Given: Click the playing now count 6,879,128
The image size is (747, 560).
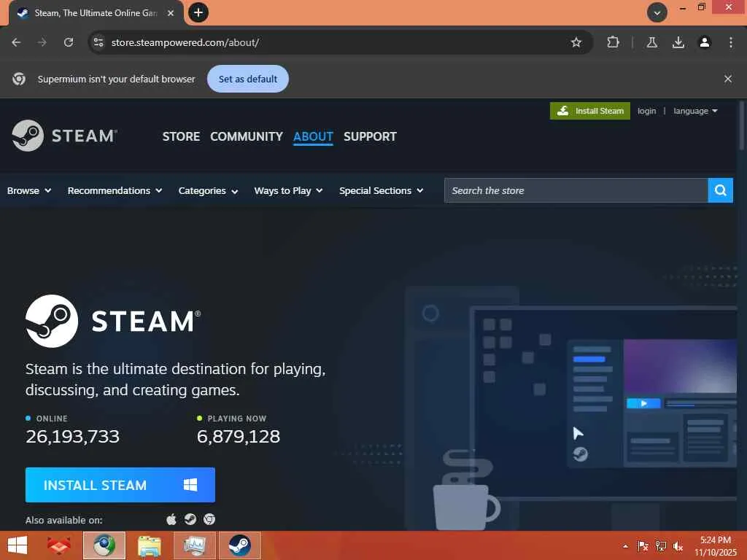Looking at the screenshot, I should (x=239, y=437).
